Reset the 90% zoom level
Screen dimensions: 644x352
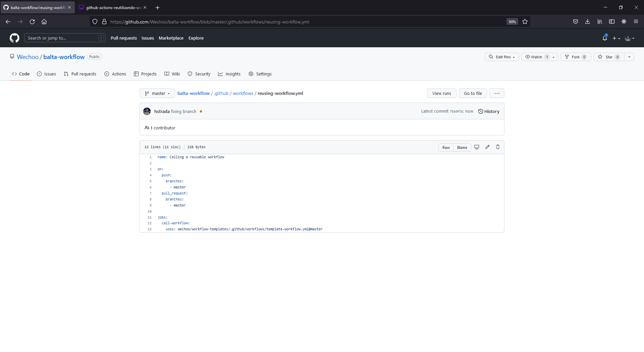(512, 22)
